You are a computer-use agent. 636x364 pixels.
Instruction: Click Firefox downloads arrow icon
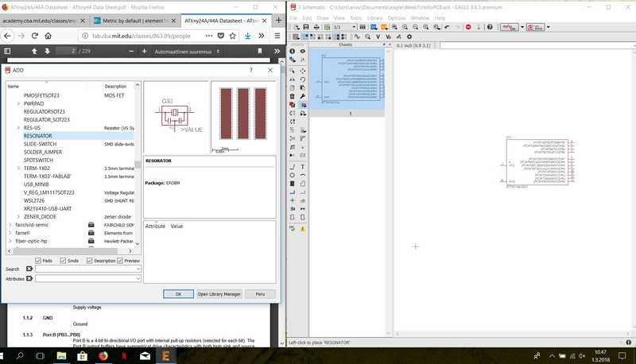247,36
